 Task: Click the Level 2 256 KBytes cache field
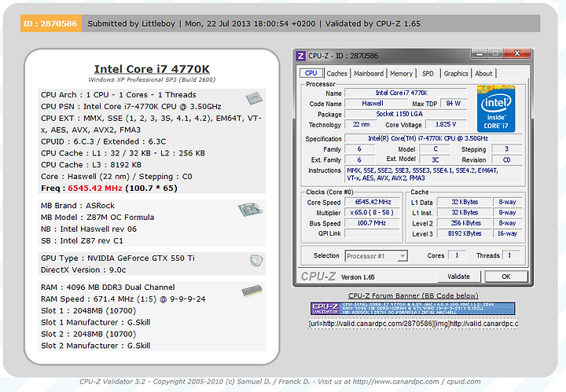click(465, 223)
